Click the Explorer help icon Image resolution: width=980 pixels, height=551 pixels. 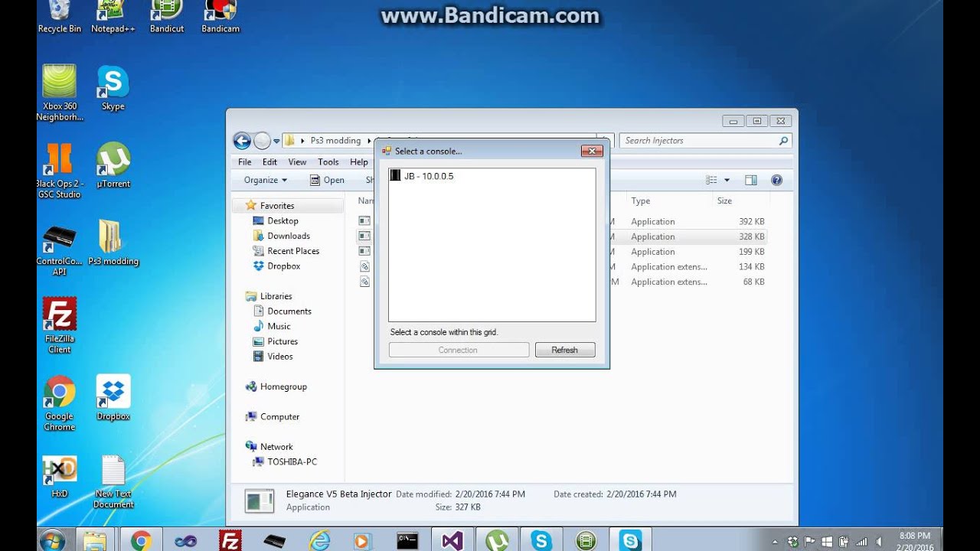pyautogui.click(x=776, y=180)
